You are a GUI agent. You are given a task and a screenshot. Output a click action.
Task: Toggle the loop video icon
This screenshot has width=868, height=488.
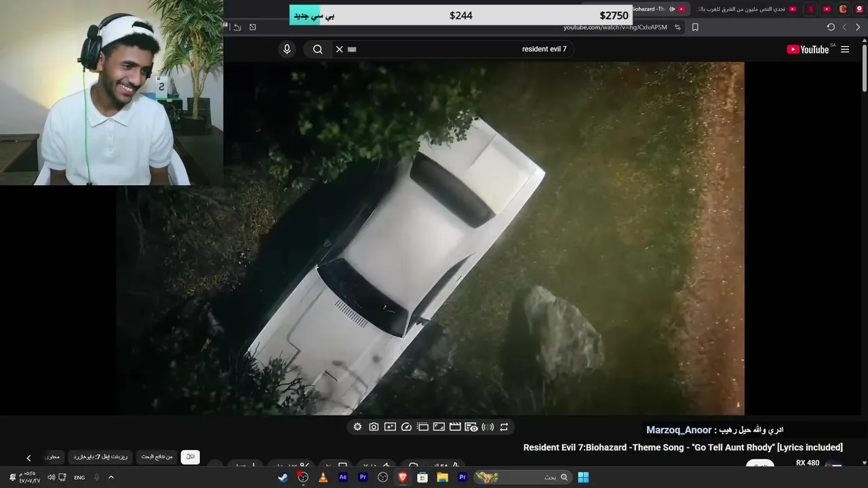click(504, 427)
